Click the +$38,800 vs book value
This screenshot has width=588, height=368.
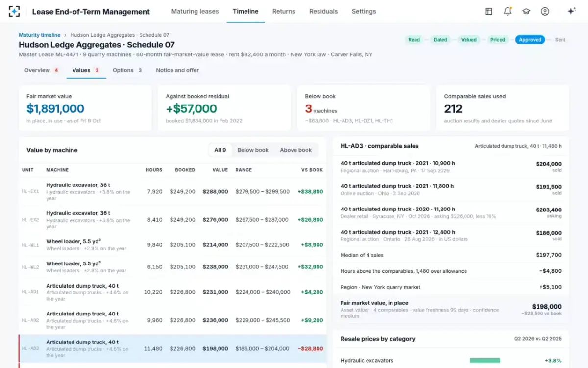pos(310,192)
